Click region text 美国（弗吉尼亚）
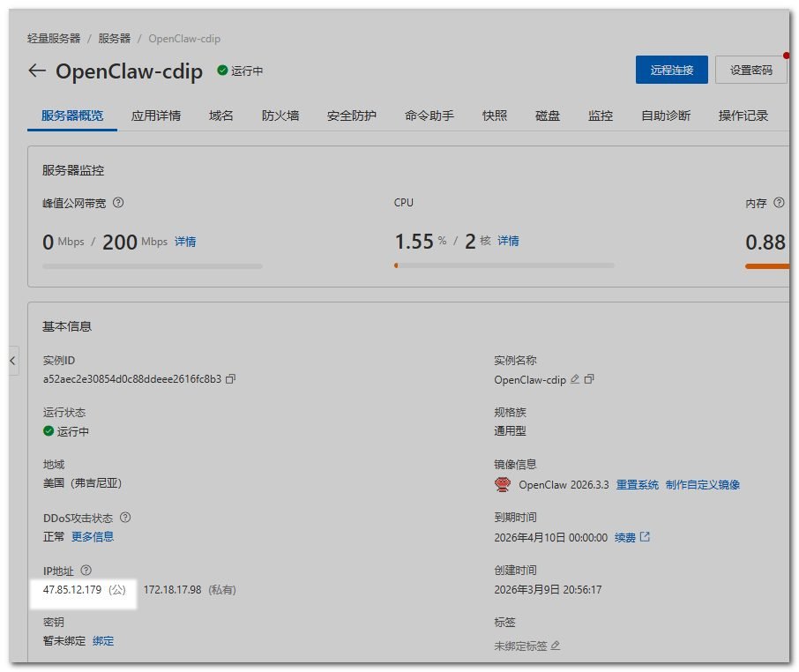Image resolution: width=799 pixels, height=672 pixels. [83, 483]
